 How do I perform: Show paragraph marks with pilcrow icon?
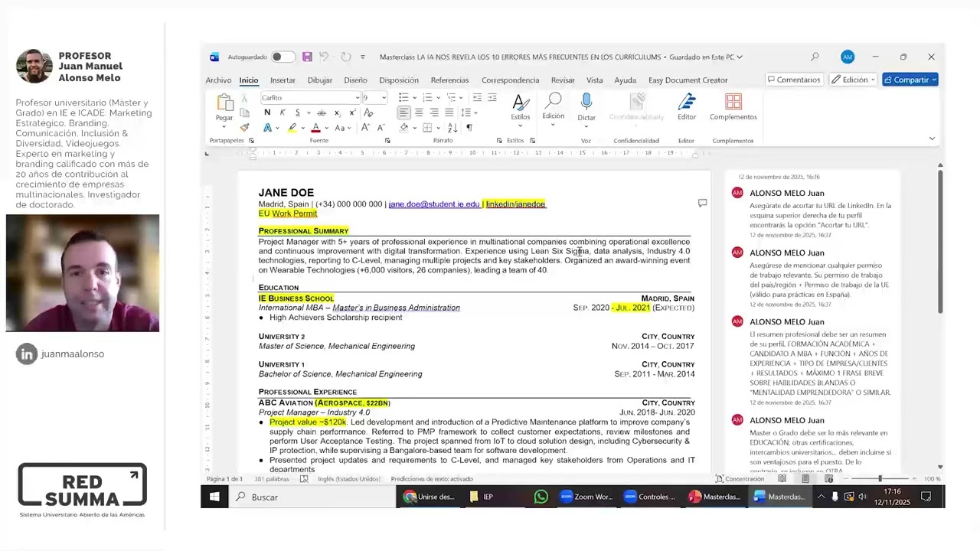pos(469,128)
